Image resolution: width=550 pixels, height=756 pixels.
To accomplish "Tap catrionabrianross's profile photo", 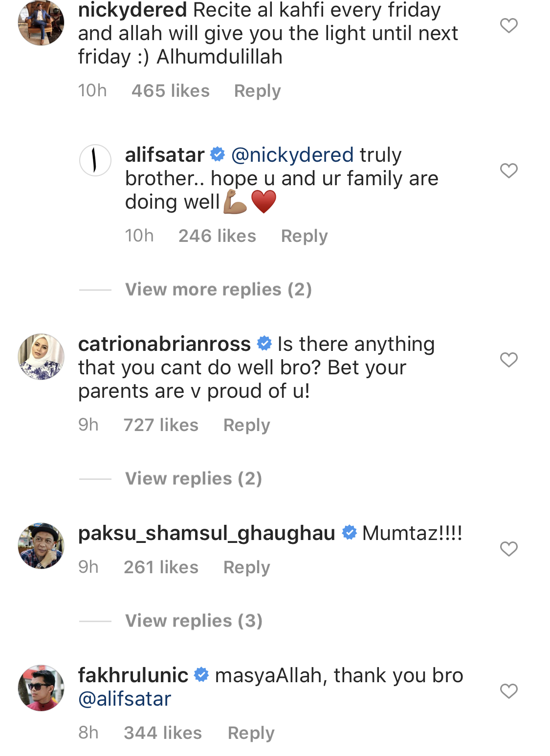I will pyautogui.click(x=41, y=357).
